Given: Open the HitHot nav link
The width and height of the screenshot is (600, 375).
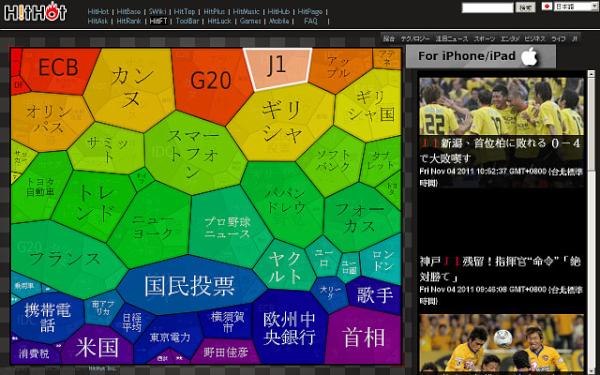Looking at the screenshot, I should pyautogui.click(x=98, y=12).
